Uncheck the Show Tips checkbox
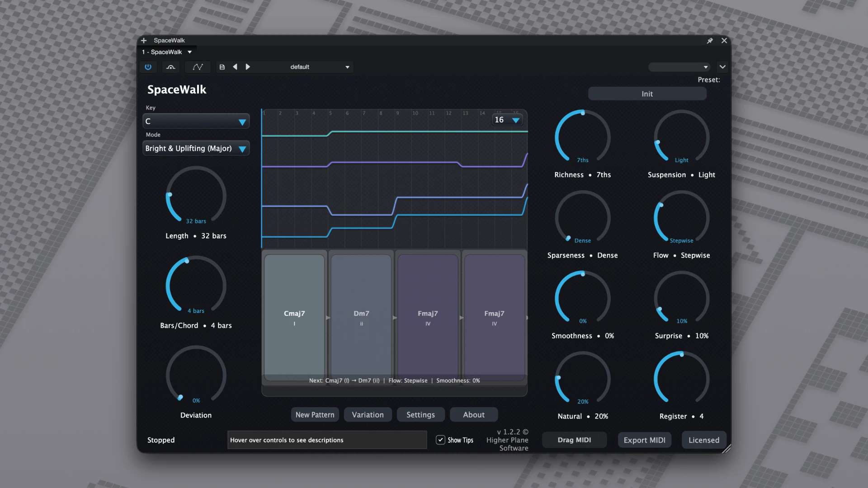 (x=440, y=440)
